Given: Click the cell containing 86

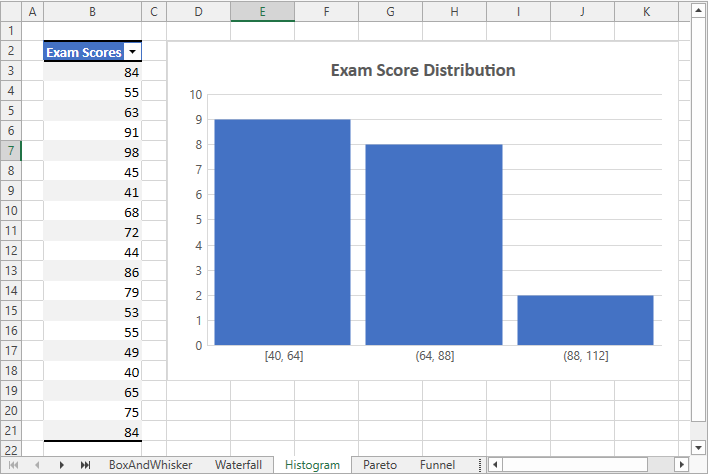Looking at the screenshot, I should tap(93, 272).
